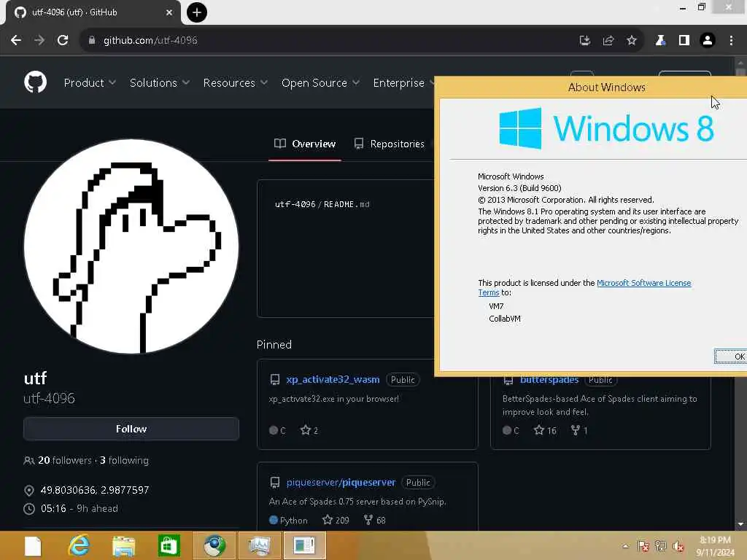Click the taskbar clock showing 8:19 PM

716,545
